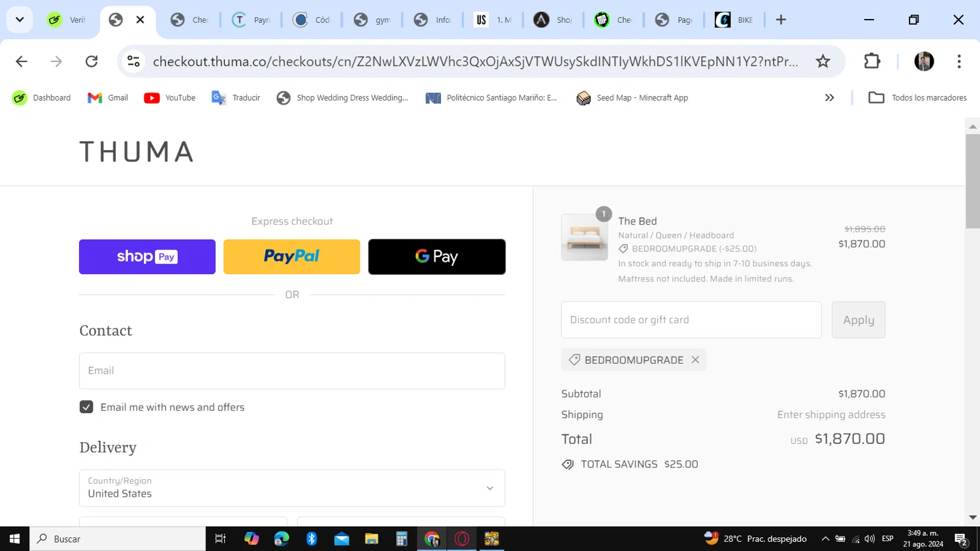Open the Calculator taskbar icon

[402, 539]
